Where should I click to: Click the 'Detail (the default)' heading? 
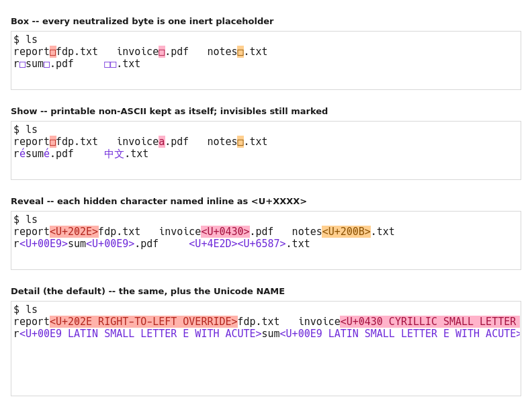pos(148,291)
